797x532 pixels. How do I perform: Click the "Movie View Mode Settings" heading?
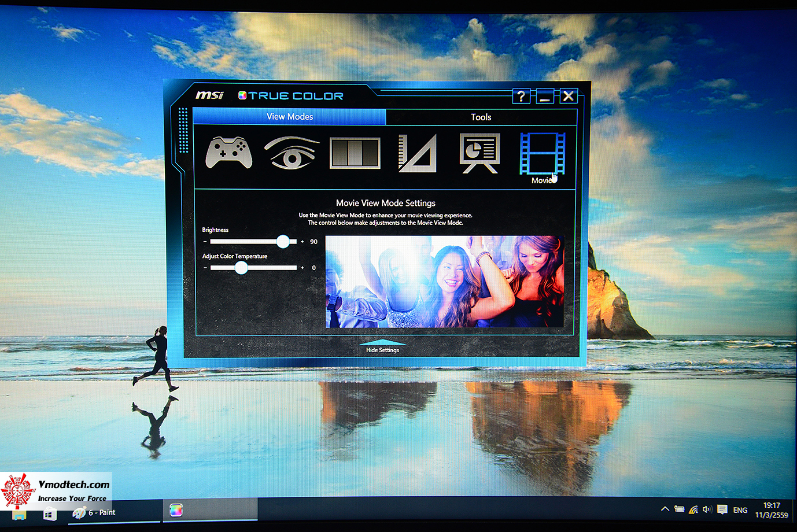(386, 203)
